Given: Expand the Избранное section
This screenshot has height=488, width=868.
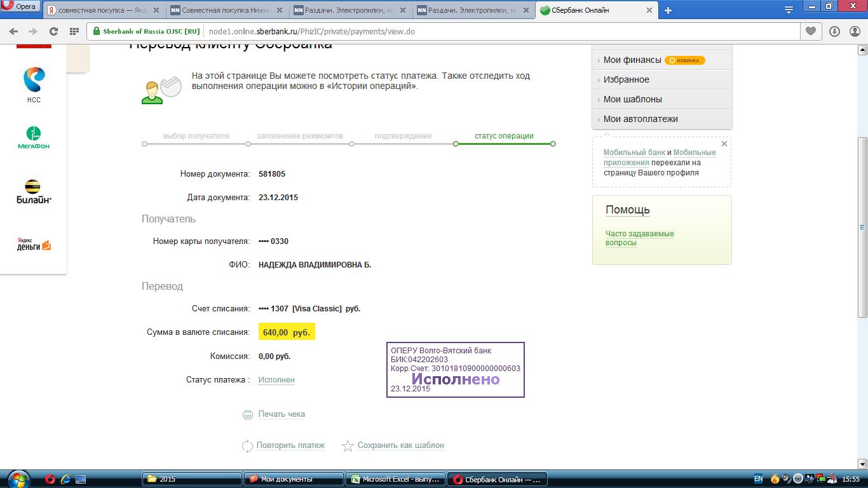Looking at the screenshot, I should click(626, 79).
